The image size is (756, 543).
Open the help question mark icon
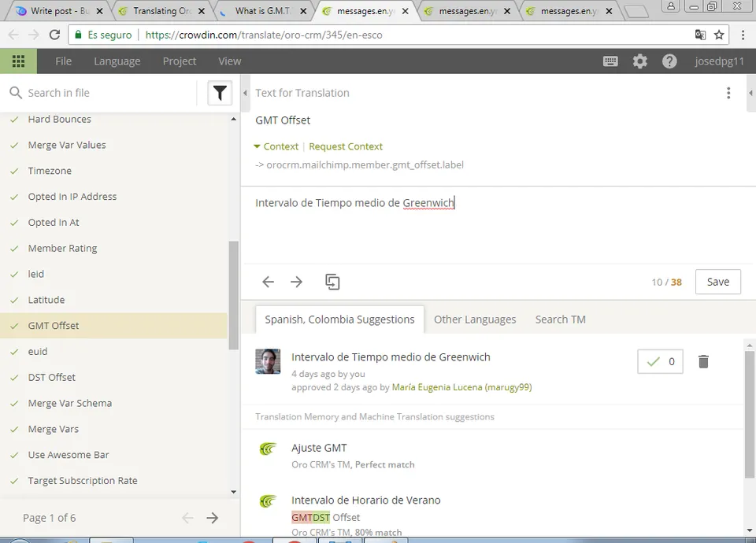click(669, 61)
